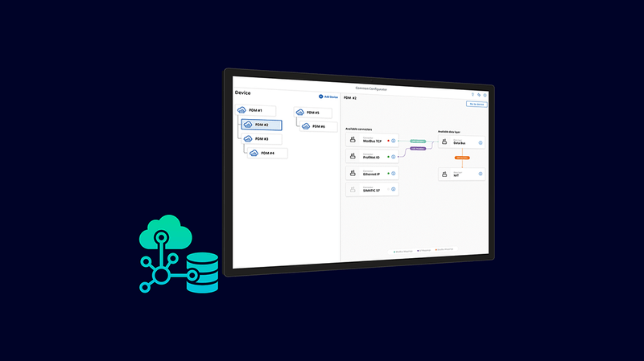Open settings for SIMATIC S7 connector
This screenshot has height=361, width=644.
pyautogui.click(x=394, y=190)
